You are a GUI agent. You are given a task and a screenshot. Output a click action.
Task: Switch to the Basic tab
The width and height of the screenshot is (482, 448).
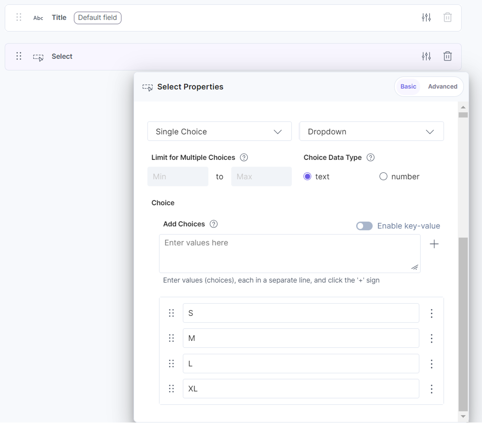coord(408,86)
